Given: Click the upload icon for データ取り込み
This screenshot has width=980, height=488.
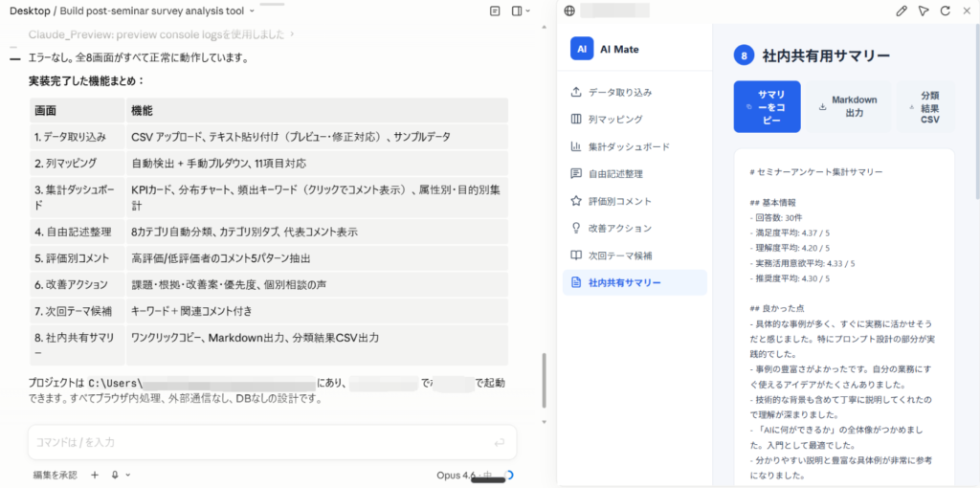Looking at the screenshot, I should (576, 93).
